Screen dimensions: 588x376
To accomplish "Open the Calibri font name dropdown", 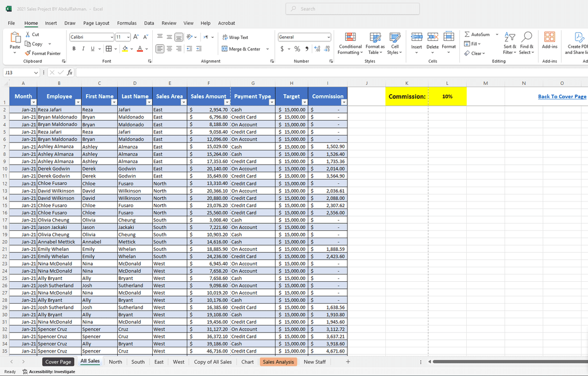I will coord(111,37).
